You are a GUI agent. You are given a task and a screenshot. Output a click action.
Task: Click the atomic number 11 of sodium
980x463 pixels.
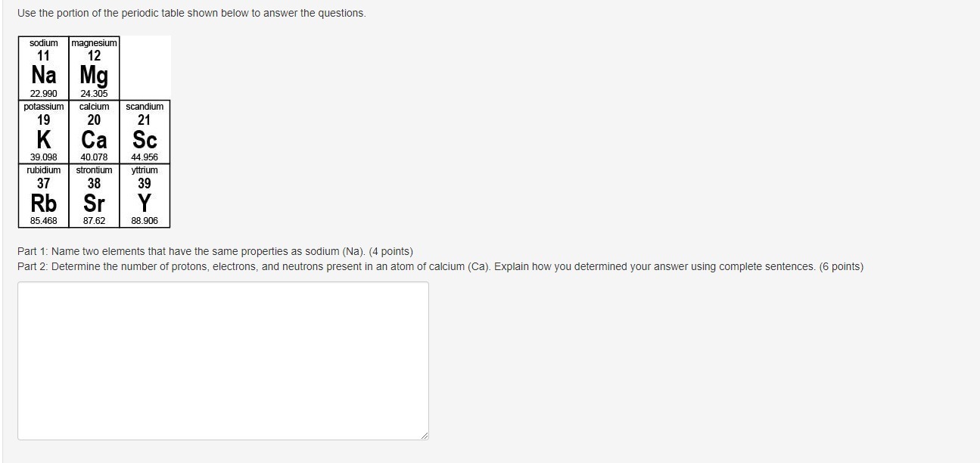coord(44,56)
